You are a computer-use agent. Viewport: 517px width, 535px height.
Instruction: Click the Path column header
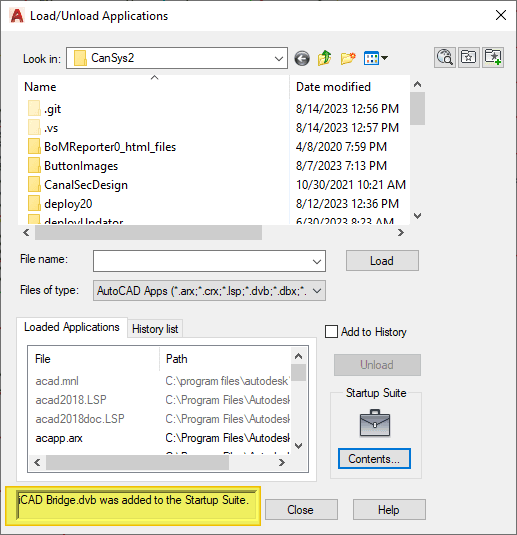[225, 359]
